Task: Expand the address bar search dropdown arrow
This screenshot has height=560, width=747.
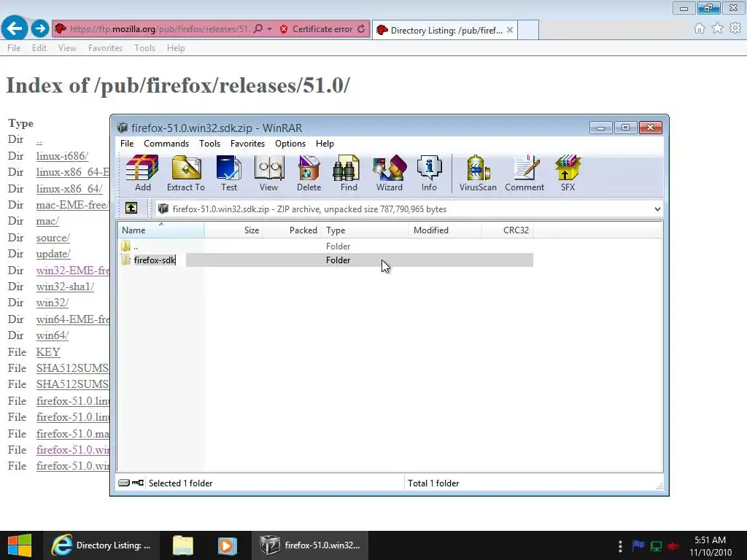Action: tap(270, 29)
